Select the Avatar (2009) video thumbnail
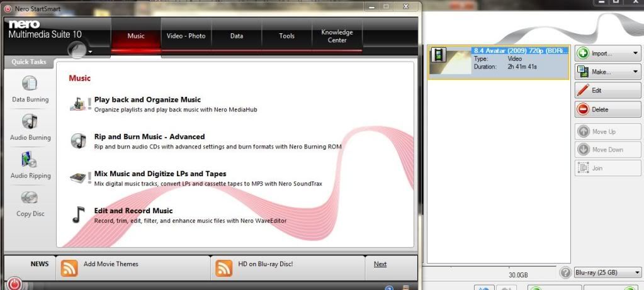This screenshot has height=290, width=644. pos(451,61)
